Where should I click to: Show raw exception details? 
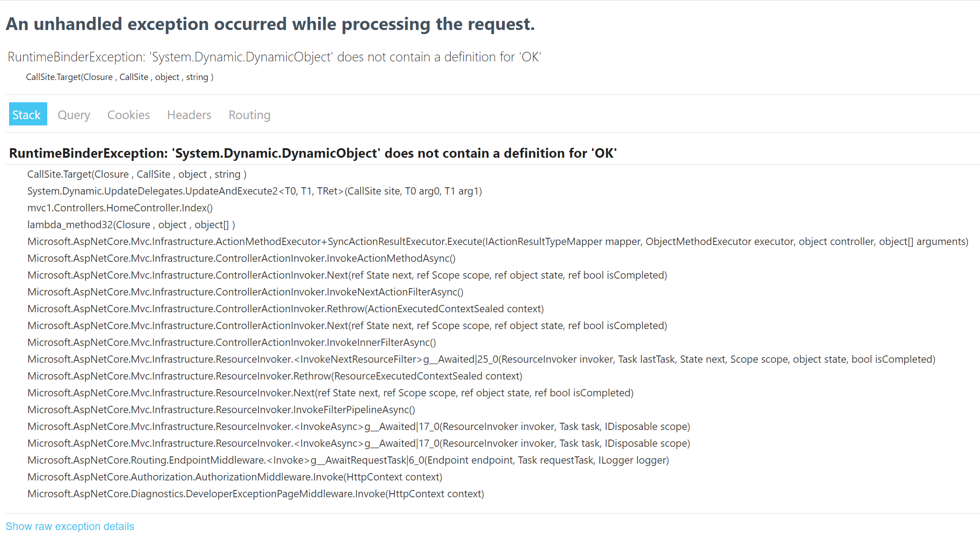click(x=70, y=526)
